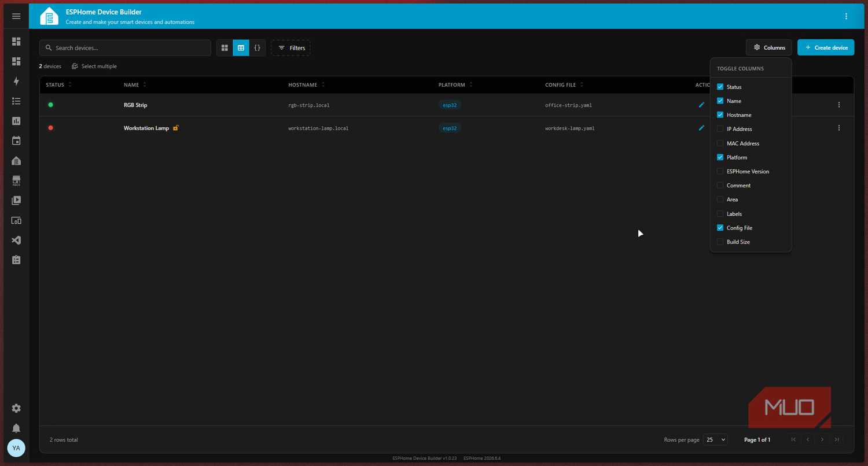Image resolution: width=868 pixels, height=466 pixels.
Task: Sort by the Name column header
Action: click(x=135, y=85)
